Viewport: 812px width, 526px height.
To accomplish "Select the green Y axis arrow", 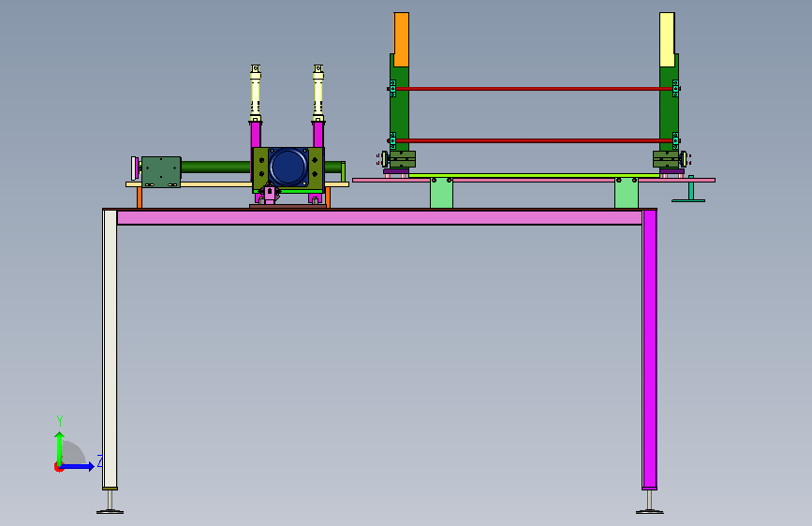I will click(60, 449).
